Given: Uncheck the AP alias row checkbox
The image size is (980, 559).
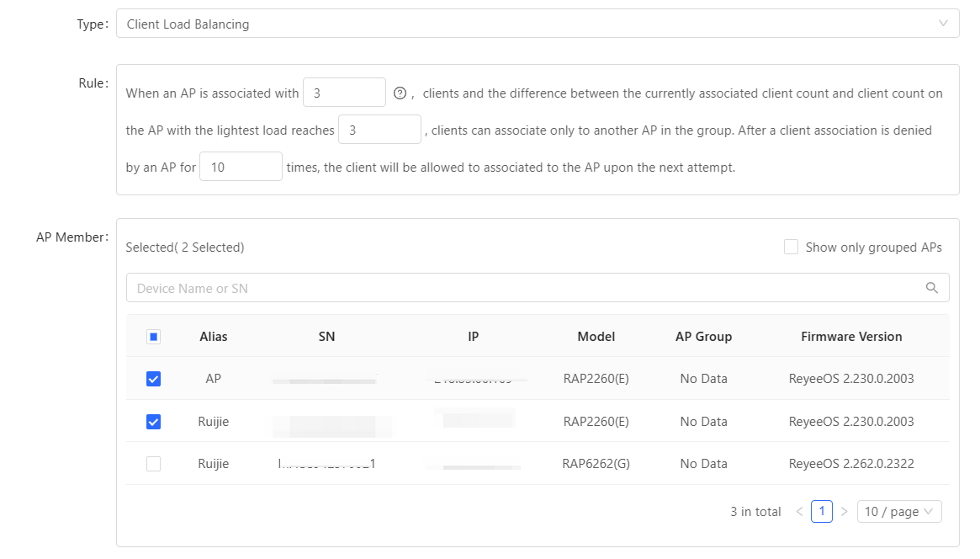Looking at the screenshot, I should click(153, 379).
